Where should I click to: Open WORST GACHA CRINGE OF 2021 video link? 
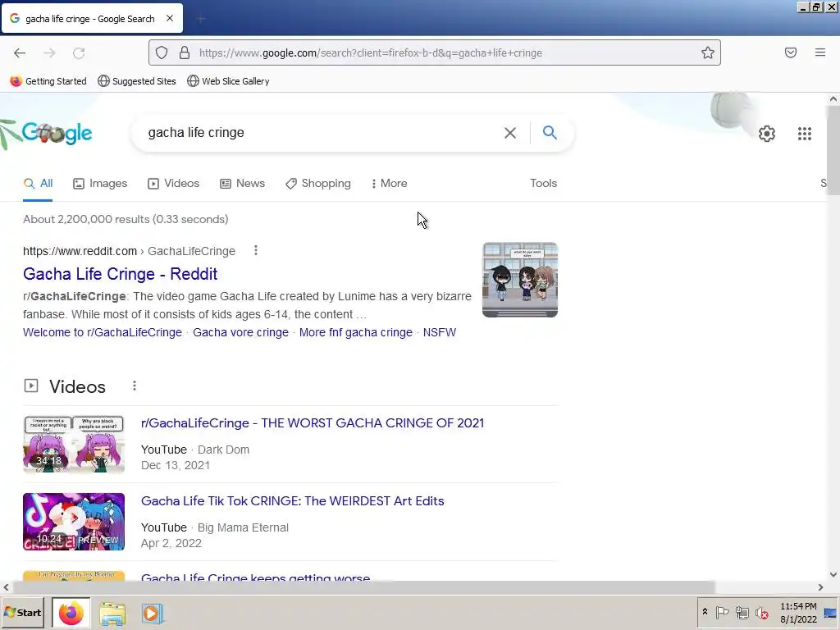[x=313, y=422]
